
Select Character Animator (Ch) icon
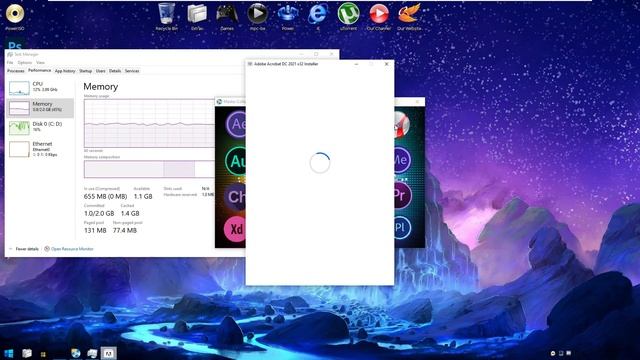[x=236, y=197]
